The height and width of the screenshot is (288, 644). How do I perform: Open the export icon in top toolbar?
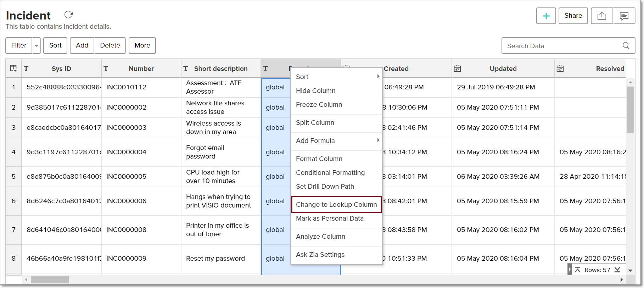tap(601, 16)
